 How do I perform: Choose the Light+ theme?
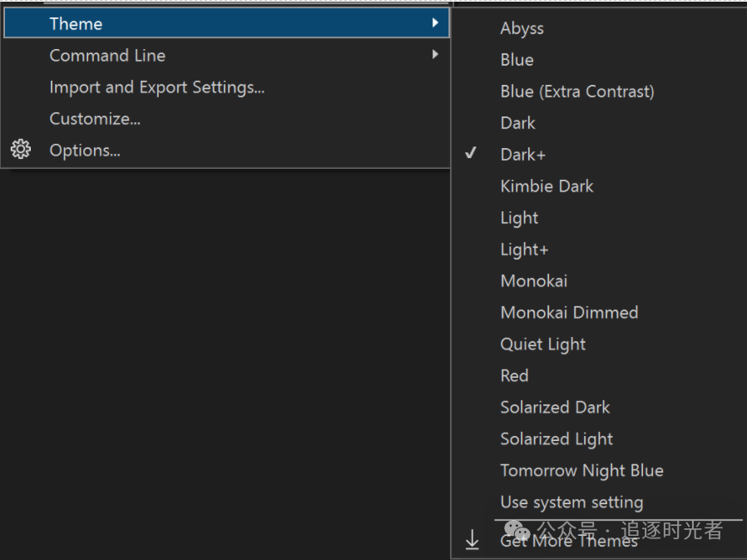click(x=524, y=250)
